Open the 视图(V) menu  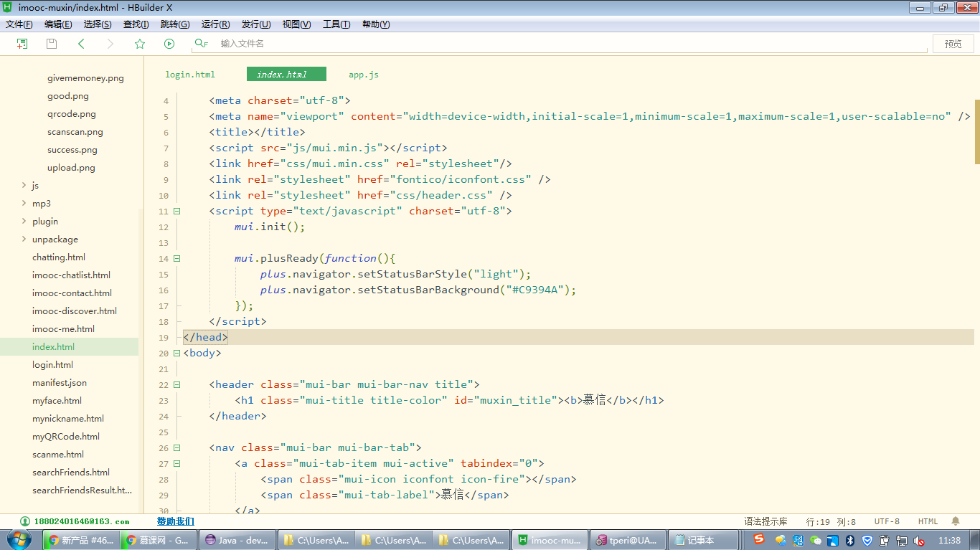tap(296, 24)
